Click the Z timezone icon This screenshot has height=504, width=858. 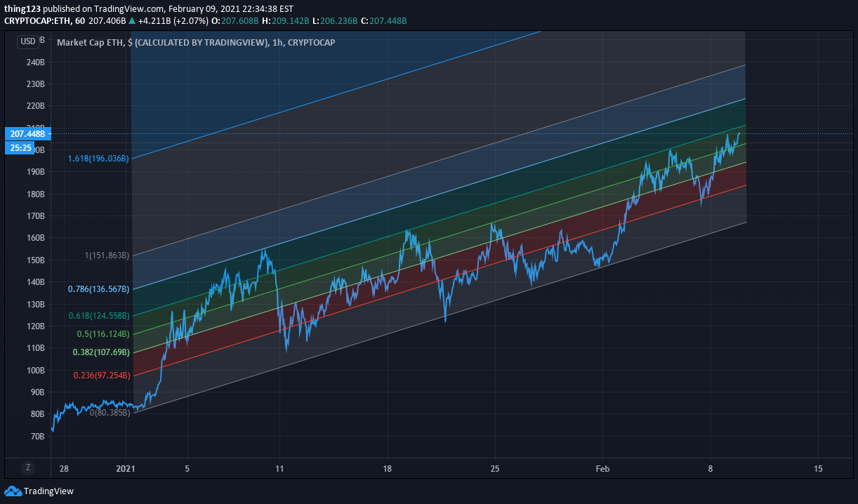[28, 467]
